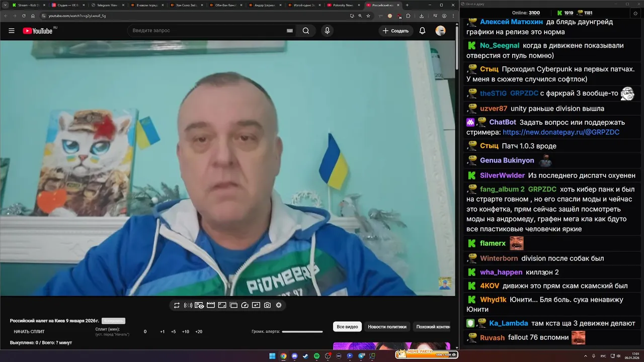Start voice search with the microphone icon

(328, 31)
